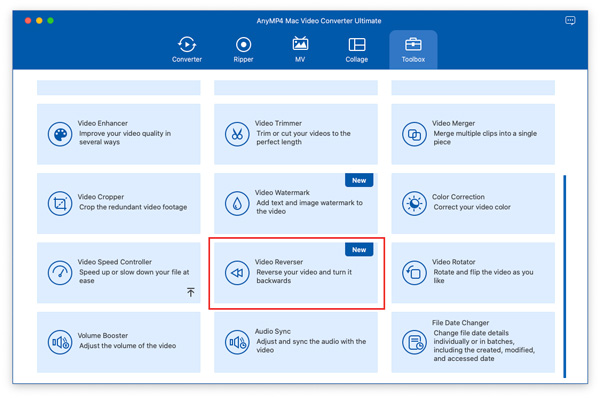This screenshot has height=398, width=600.
Task: Switch to the Converter tab
Action: pos(187,50)
